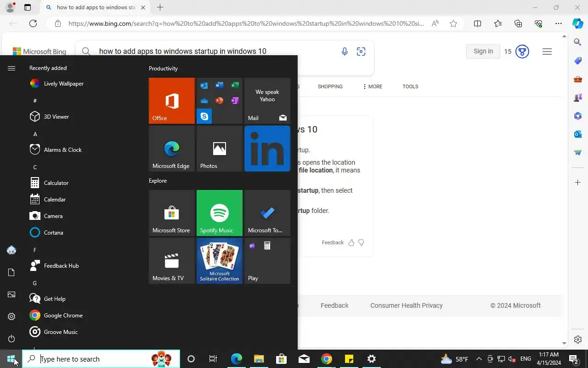
Task: Click thumbs up feedback icon
Action: coord(351,242)
